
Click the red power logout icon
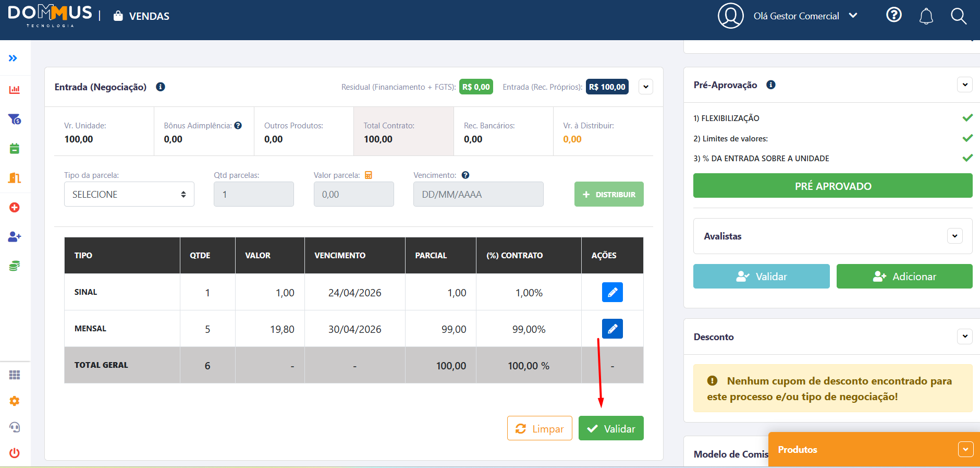click(x=15, y=453)
